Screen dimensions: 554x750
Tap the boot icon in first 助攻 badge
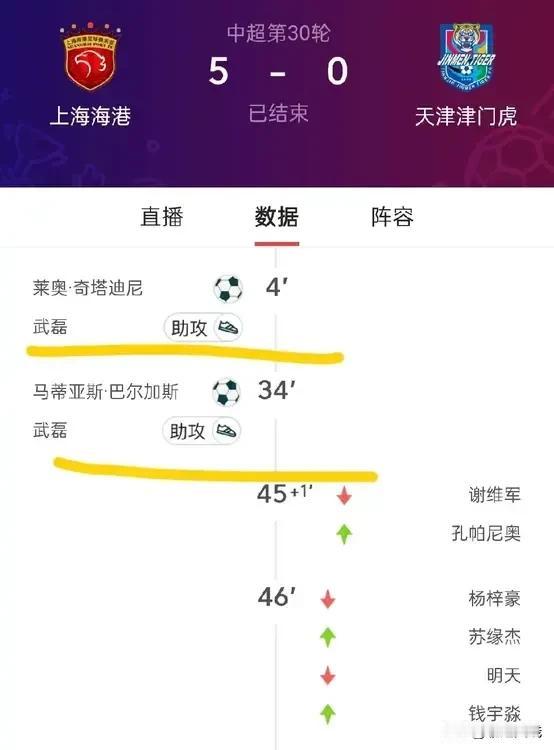(228, 328)
